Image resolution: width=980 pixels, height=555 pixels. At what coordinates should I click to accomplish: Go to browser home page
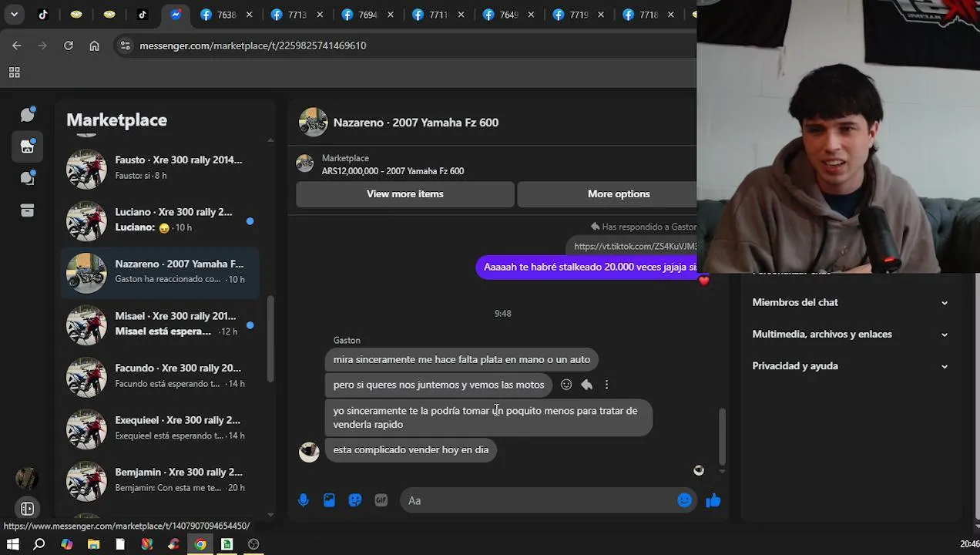coord(94,45)
